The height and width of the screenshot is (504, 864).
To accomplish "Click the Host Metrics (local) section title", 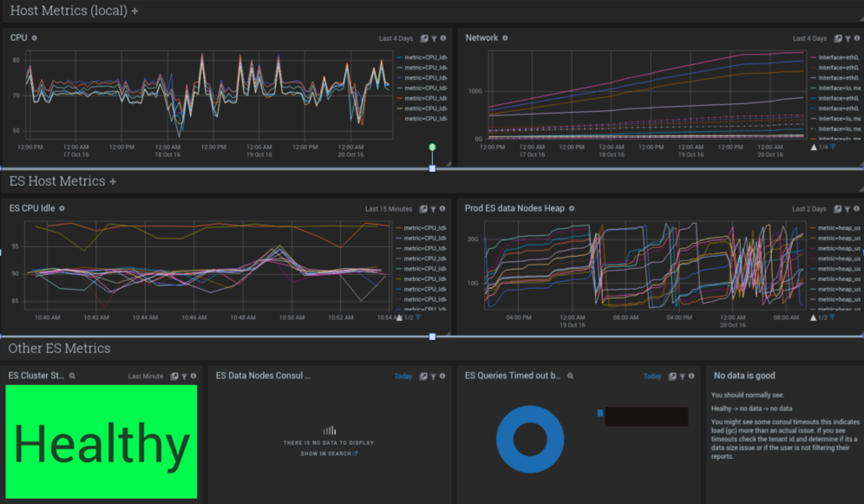I will (69, 10).
